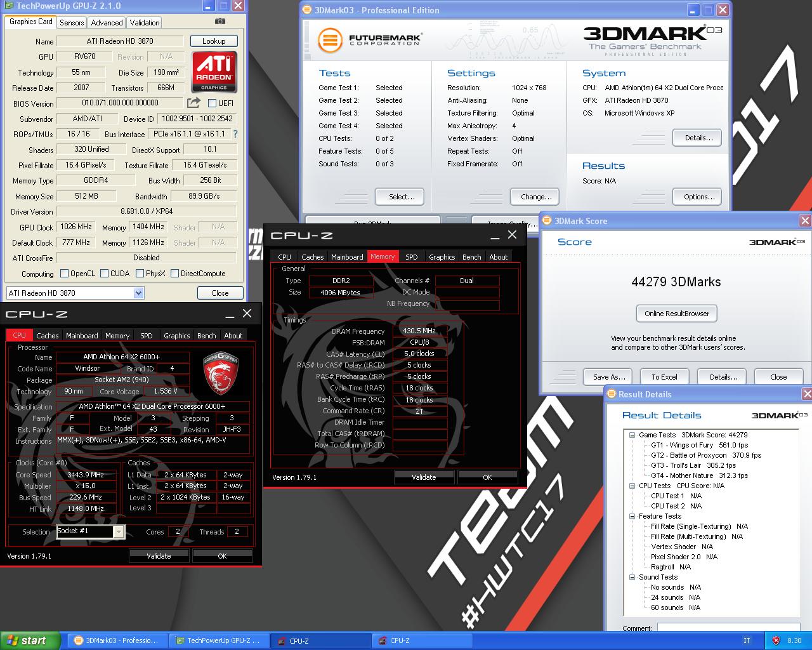
Task: Enable the CUDA checkbox
Action: coord(104,274)
